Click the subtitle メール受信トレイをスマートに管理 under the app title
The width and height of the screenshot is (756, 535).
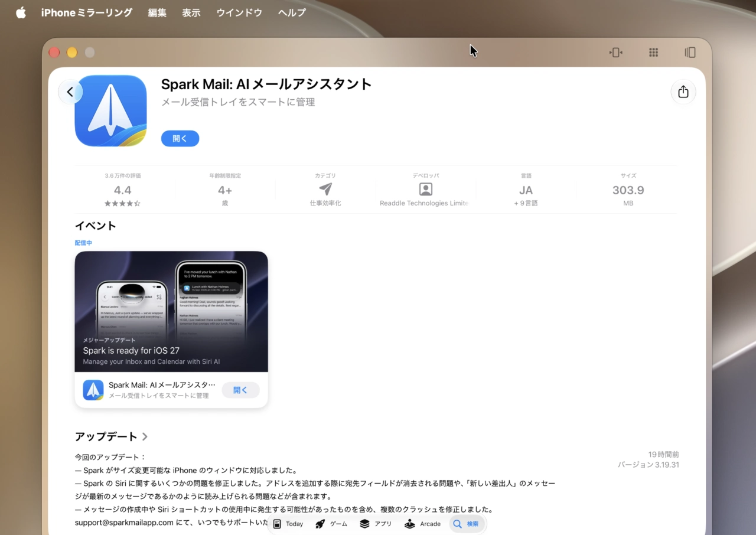[x=238, y=102]
